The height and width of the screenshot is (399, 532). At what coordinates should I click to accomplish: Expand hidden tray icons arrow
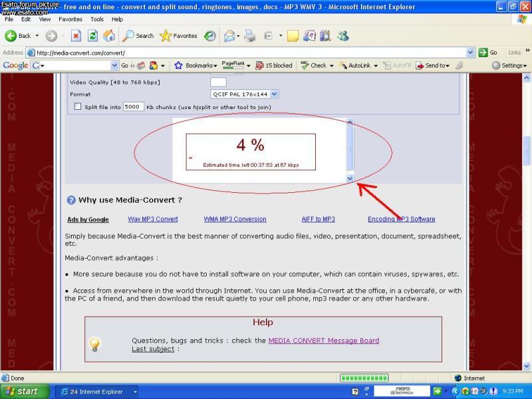tap(455, 391)
